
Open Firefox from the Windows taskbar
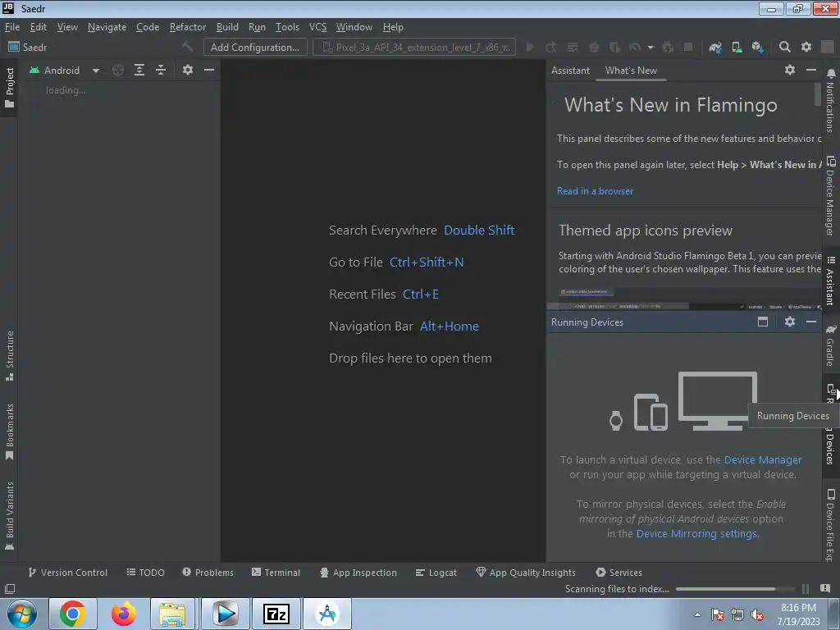(123, 614)
